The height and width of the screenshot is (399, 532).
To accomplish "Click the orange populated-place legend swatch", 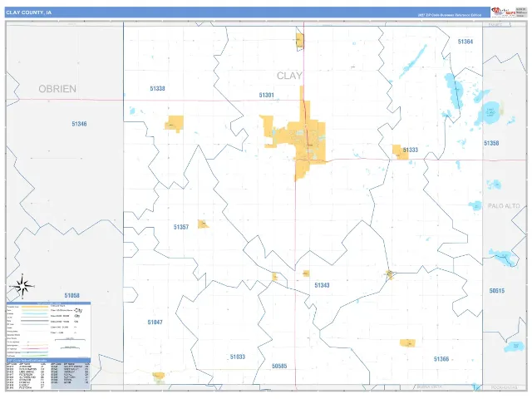I will [x=35, y=307].
